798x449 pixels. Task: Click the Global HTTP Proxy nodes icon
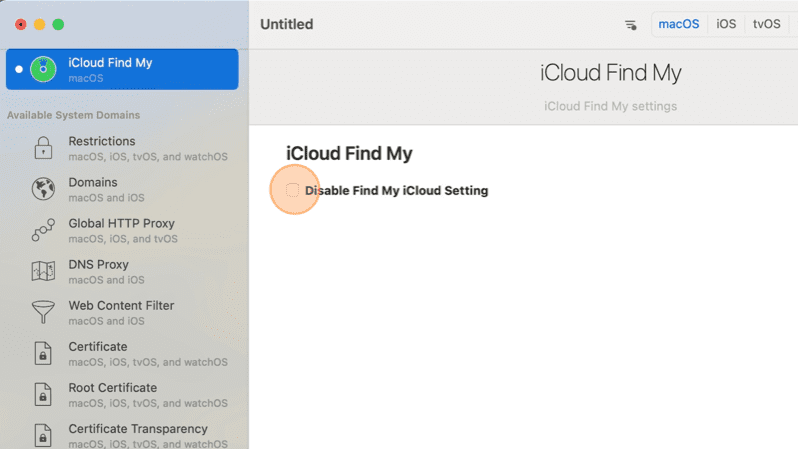(x=43, y=230)
